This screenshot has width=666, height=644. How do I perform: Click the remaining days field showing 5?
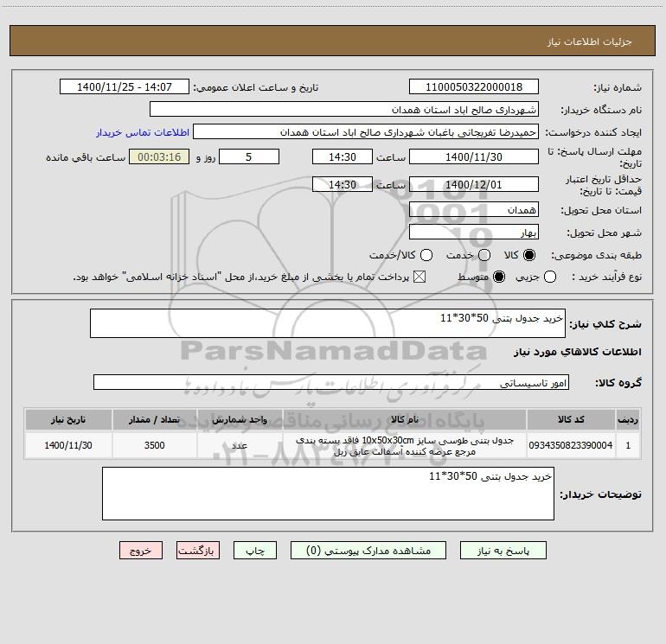click(249, 157)
